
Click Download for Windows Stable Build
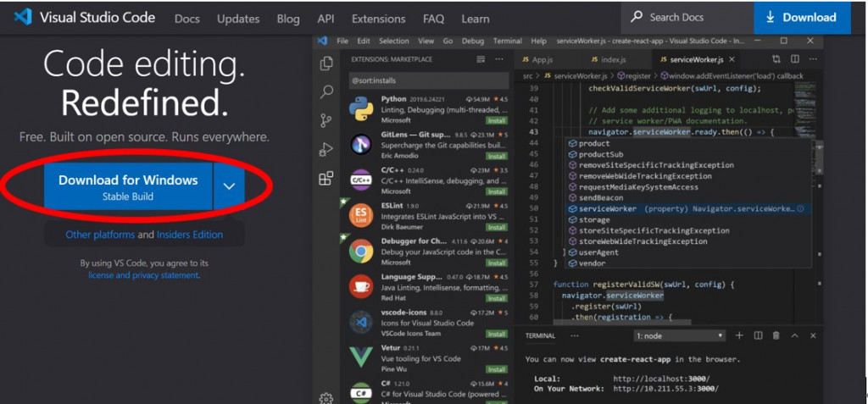click(x=128, y=186)
